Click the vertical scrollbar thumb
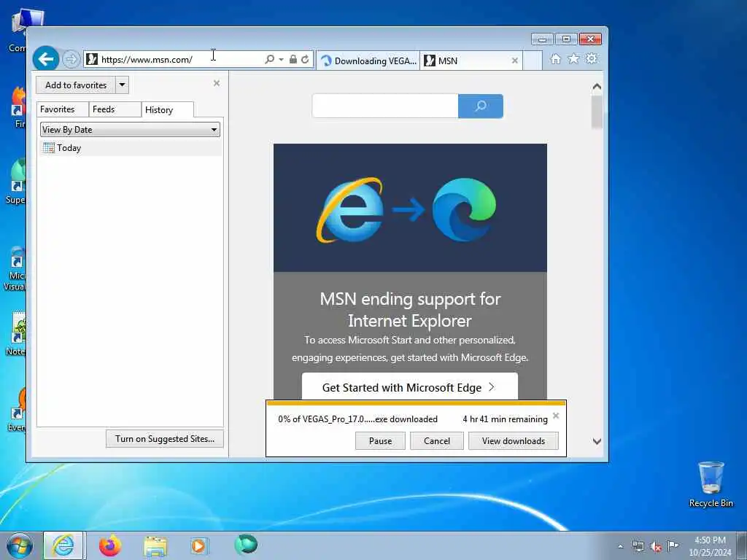The width and height of the screenshot is (747, 560). tap(597, 112)
